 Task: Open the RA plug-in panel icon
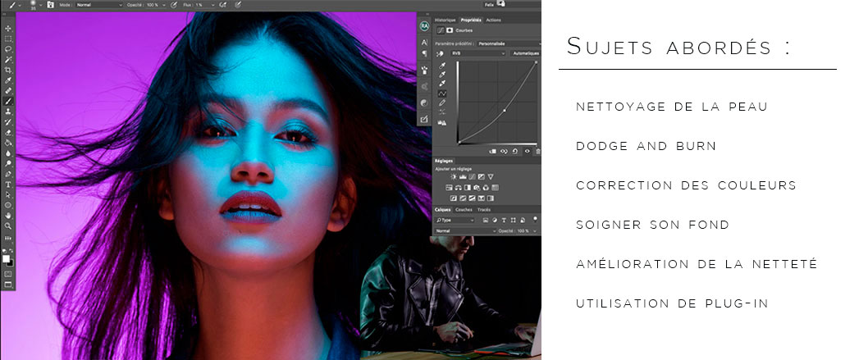point(425,26)
